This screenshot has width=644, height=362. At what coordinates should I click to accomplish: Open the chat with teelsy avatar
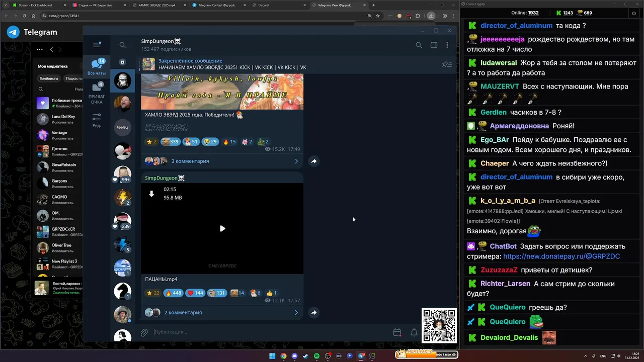click(x=122, y=127)
